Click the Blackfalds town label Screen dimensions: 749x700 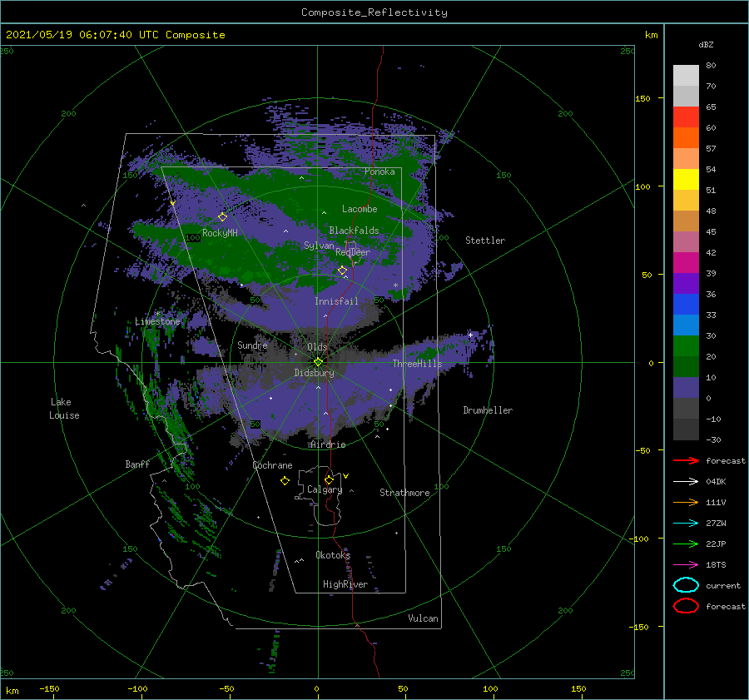coord(354,231)
